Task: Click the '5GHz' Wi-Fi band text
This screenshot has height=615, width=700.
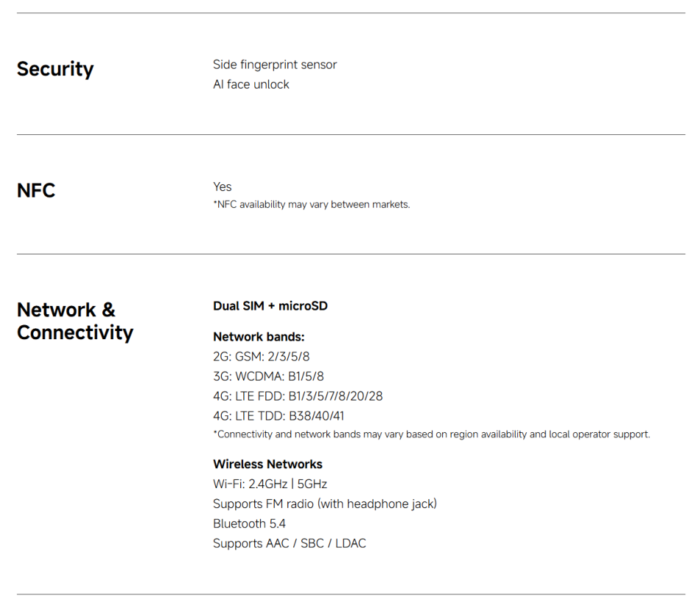Action: pyautogui.click(x=312, y=484)
